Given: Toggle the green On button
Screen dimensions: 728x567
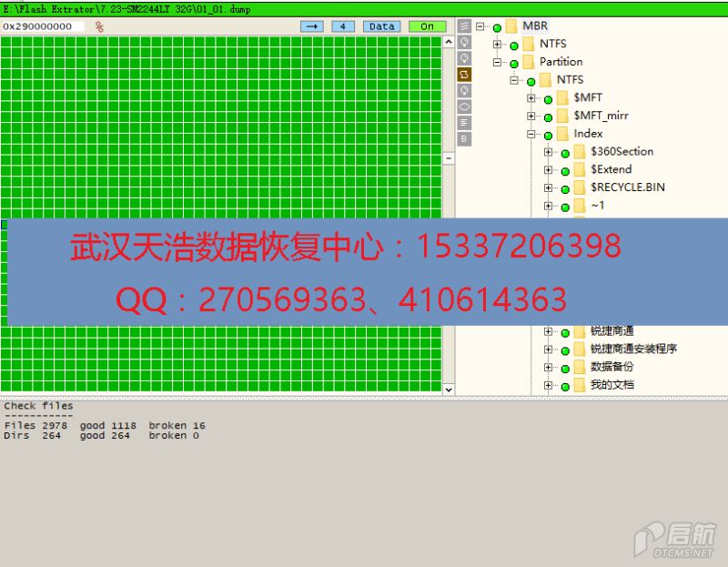Looking at the screenshot, I should (427, 26).
